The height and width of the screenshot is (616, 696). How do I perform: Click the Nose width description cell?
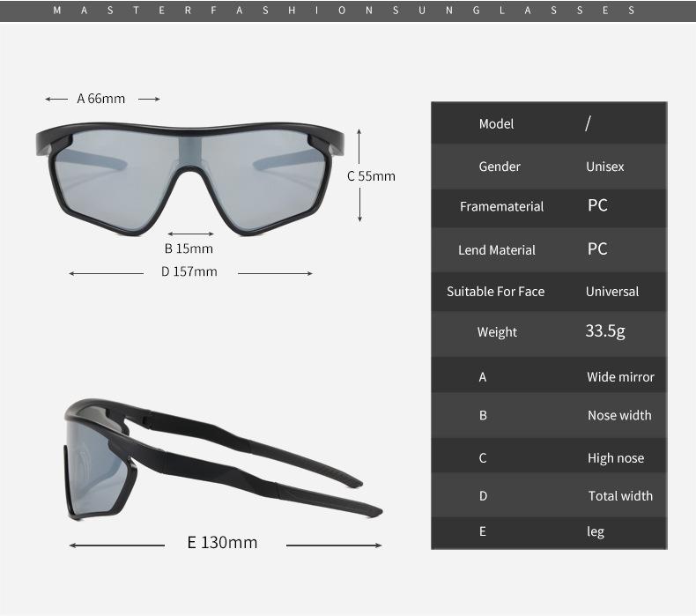pyautogui.click(x=619, y=416)
